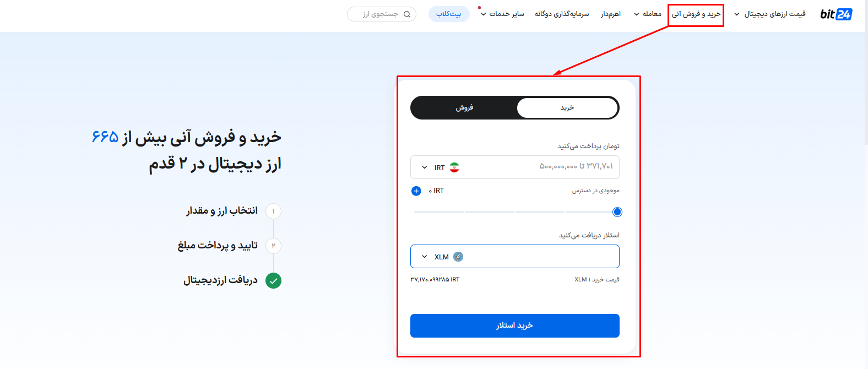
Task: Click the Bit24 logo
Action: point(836,14)
